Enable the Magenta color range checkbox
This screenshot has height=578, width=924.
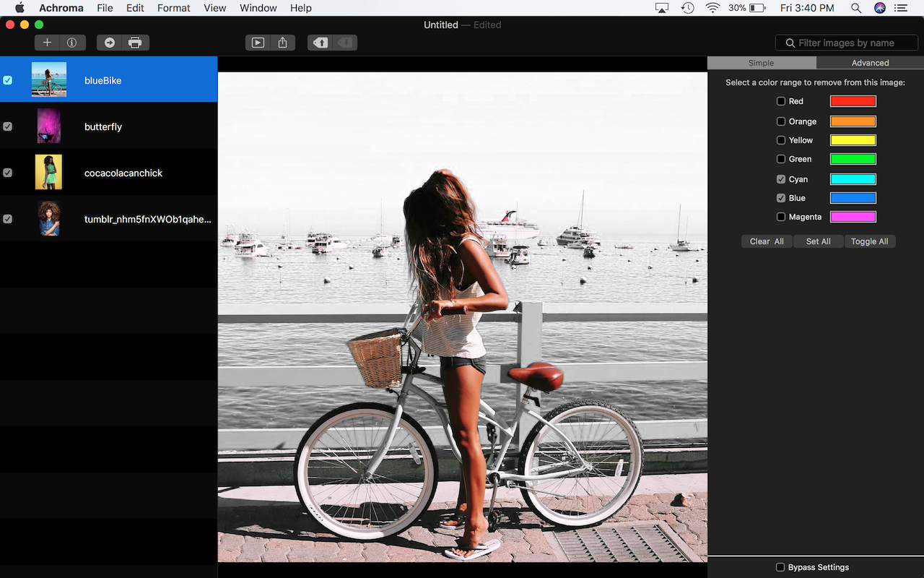pos(781,217)
